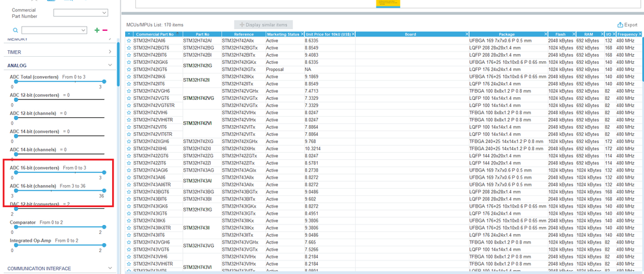Click the search magnifier icon
The width and height of the screenshot is (644, 274).
pyautogui.click(x=15, y=30)
